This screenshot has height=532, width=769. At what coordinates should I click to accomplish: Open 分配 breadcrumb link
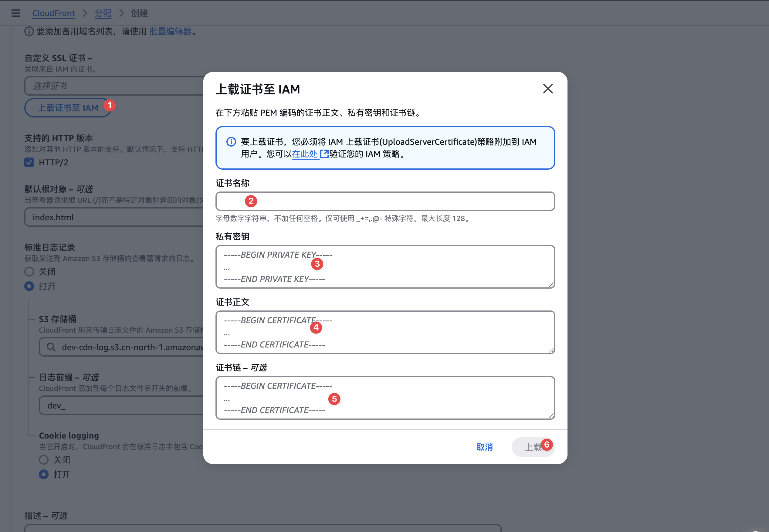click(x=103, y=13)
